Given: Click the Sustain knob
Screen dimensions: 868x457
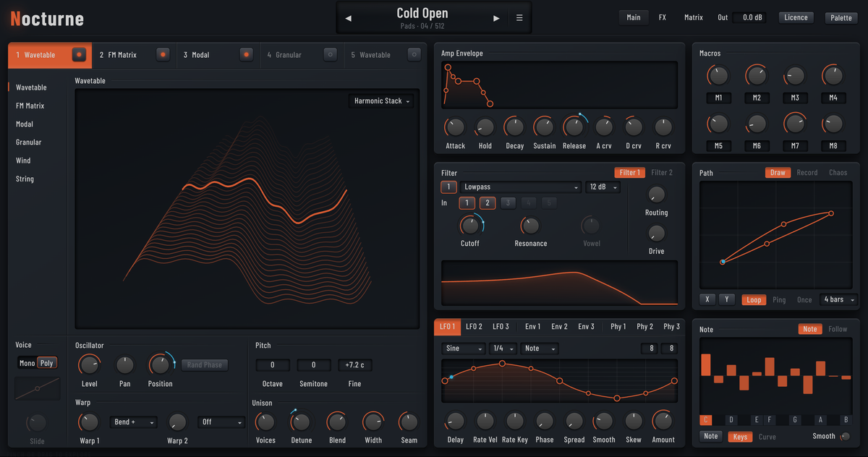Looking at the screenshot, I should pyautogui.click(x=544, y=127).
